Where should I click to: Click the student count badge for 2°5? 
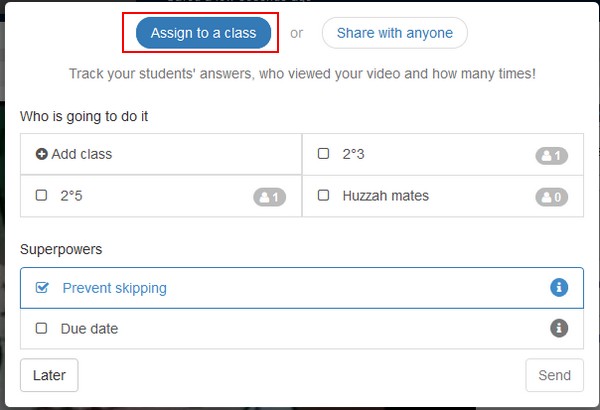click(x=269, y=197)
